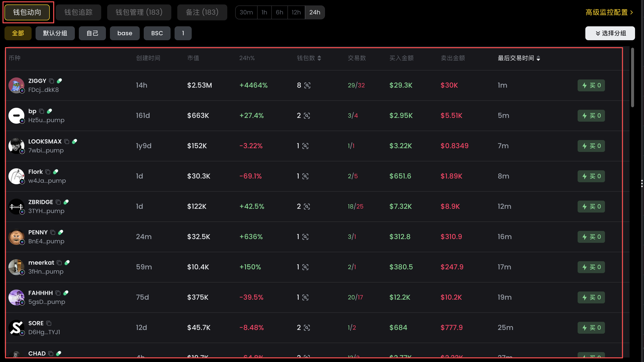Open 高级监控配置 link

pos(609,12)
